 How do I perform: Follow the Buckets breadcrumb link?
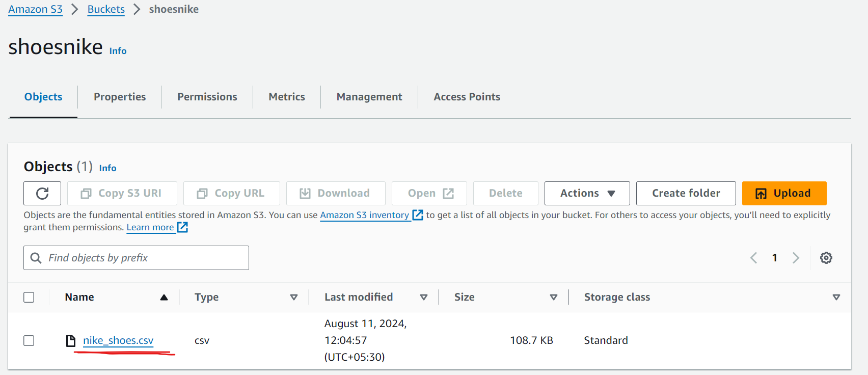click(x=106, y=9)
